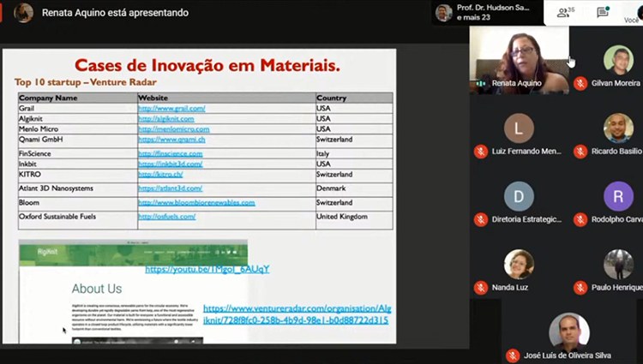The image size is (643, 364).
Task: Click Renata Aquino's presenter avatar
Action: (23, 13)
